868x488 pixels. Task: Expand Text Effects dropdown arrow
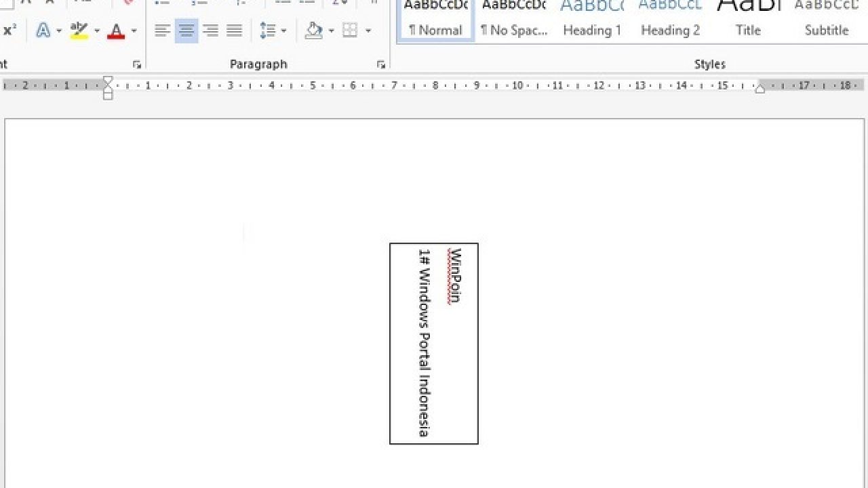tap(59, 30)
